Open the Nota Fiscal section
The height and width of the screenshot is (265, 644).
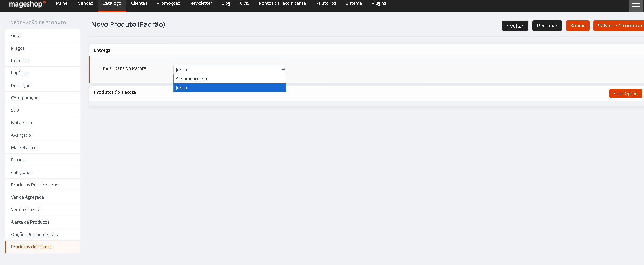coord(43,123)
